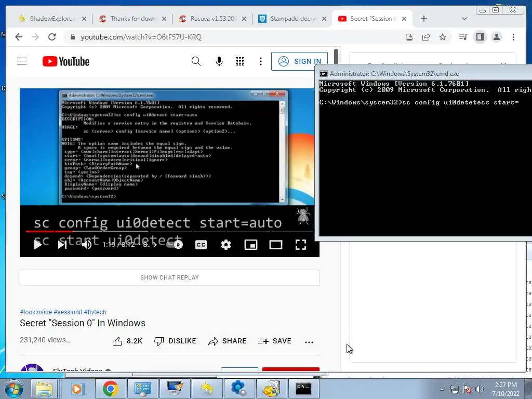This screenshot has width=532, height=399.
Task: Play the video
Action: coord(37,244)
